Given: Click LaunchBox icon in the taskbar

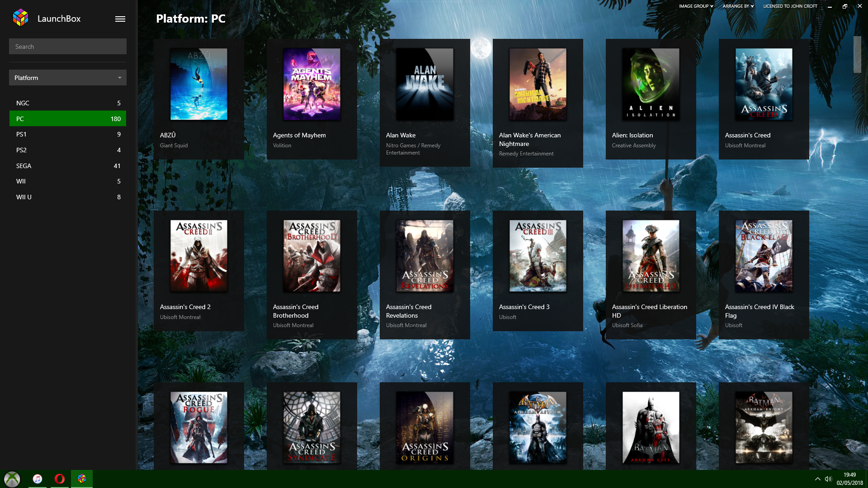Looking at the screenshot, I should click(82, 479).
